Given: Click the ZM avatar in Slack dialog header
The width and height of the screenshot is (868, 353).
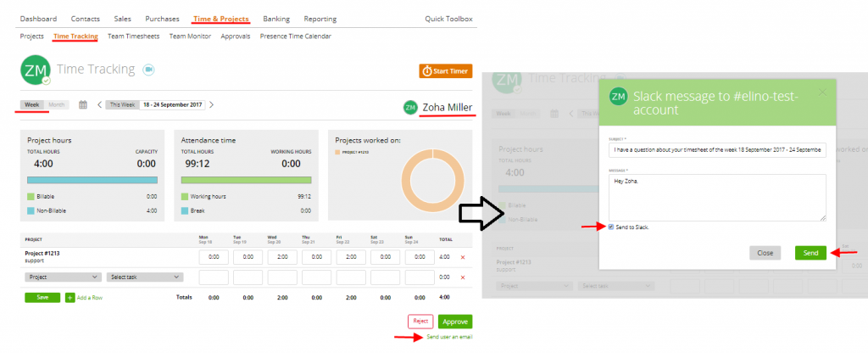Looking at the screenshot, I should (618, 97).
